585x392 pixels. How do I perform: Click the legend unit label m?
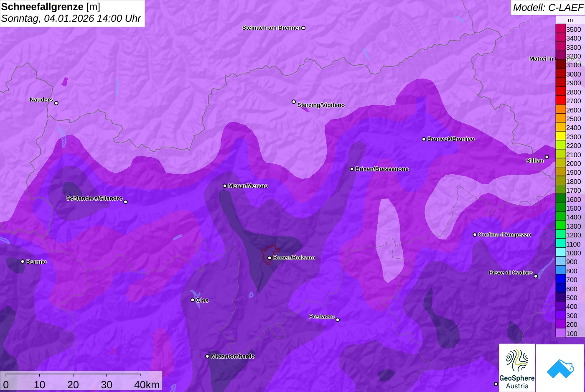click(x=570, y=20)
